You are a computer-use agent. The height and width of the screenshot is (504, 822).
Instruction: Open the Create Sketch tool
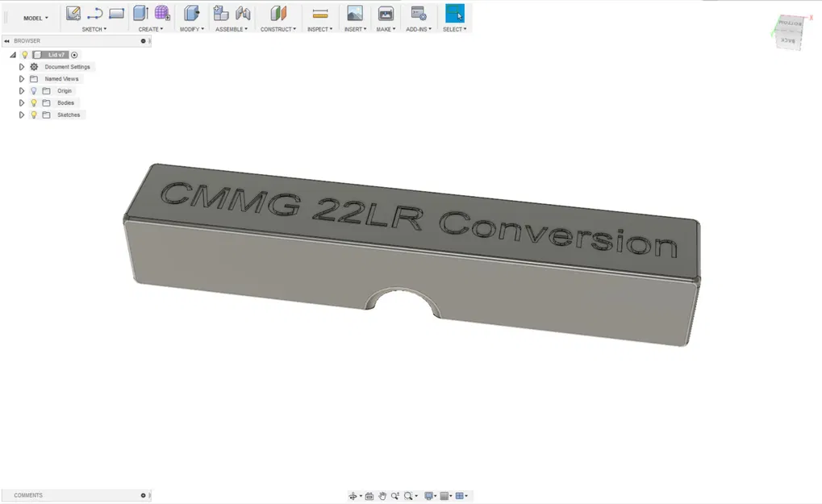click(72, 13)
